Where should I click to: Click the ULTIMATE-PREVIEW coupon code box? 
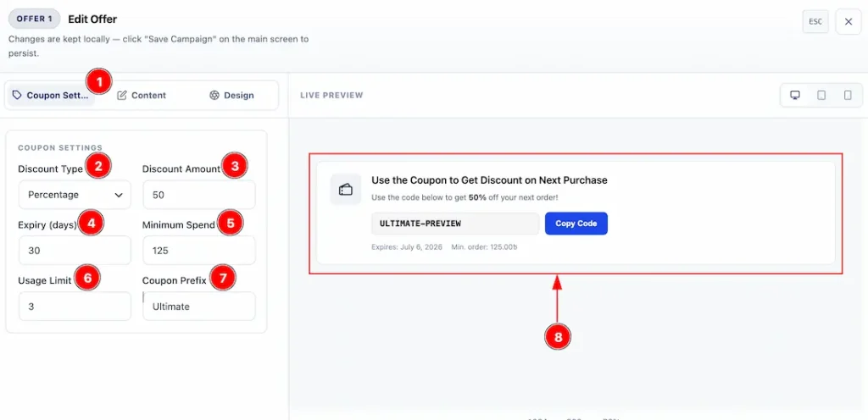point(455,224)
